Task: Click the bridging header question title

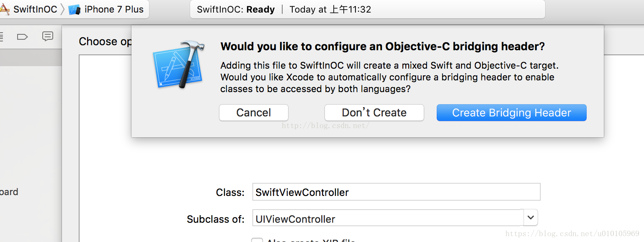Action: [382, 46]
